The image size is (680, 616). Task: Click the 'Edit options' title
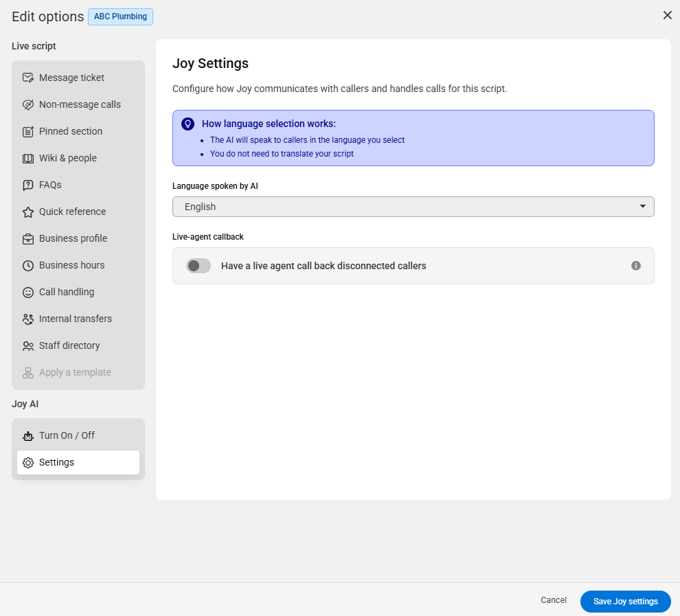click(x=47, y=16)
